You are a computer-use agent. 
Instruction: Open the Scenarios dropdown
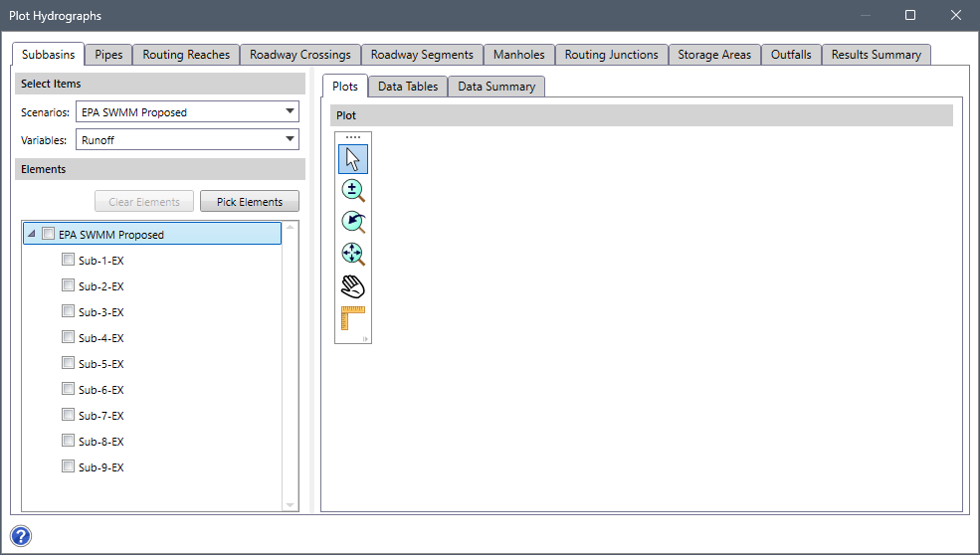click(x=187, y=111)
